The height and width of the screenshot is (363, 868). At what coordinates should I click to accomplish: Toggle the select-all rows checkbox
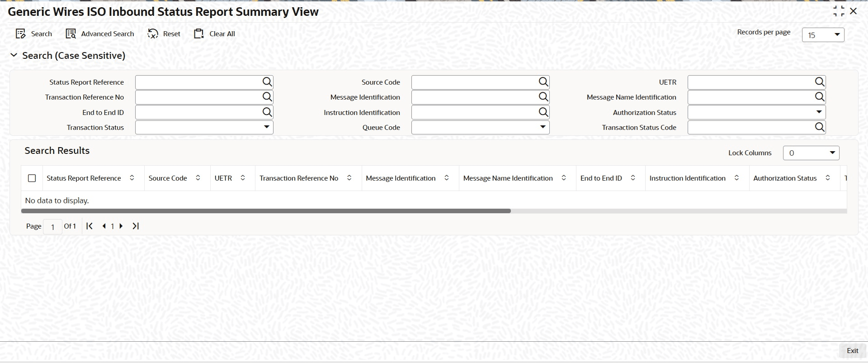[32, 178]
